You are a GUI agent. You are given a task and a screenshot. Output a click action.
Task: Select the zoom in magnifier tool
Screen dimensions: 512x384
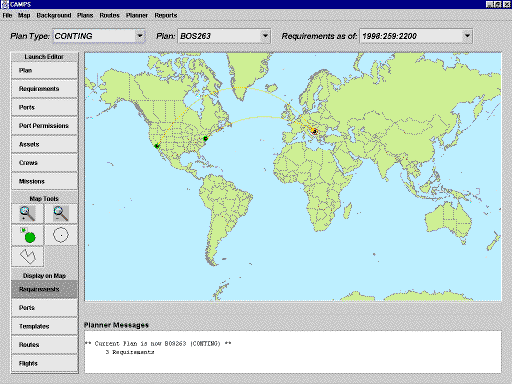[27, 214]
